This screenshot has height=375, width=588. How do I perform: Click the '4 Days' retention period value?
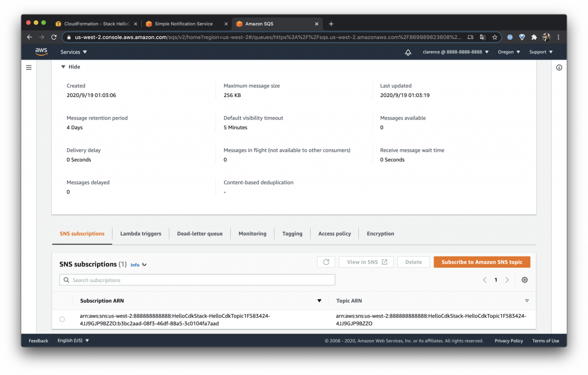tap(75, 127)
